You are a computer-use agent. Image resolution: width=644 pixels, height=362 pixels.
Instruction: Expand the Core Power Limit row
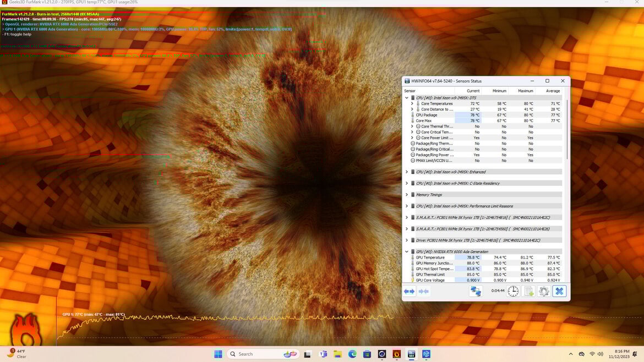coord(412,138)
